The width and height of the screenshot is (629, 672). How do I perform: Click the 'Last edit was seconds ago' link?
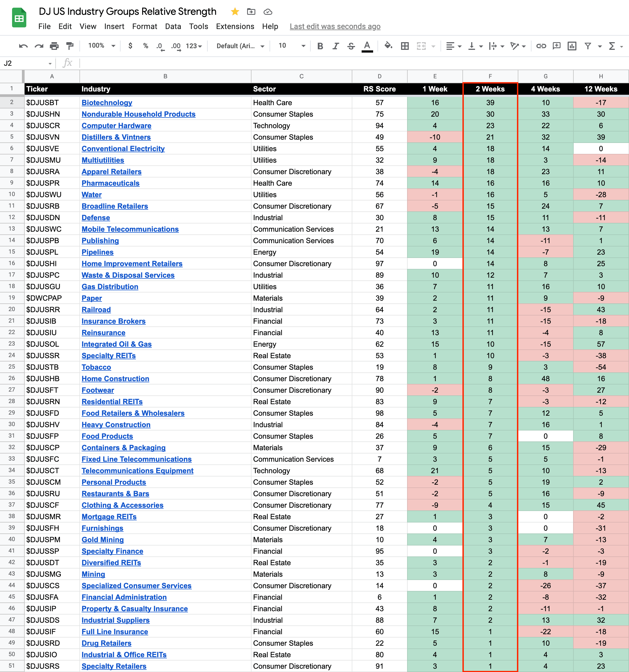(x=335, y=26)
